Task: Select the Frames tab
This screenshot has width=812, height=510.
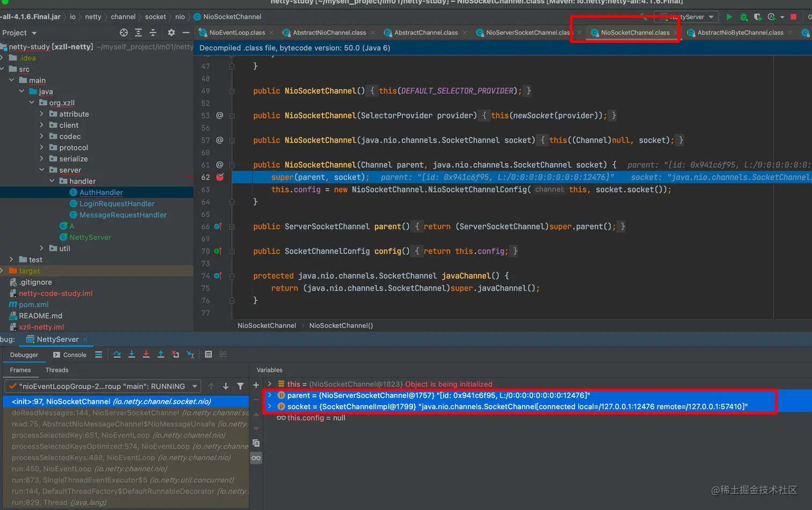Action: coord(20,370)
